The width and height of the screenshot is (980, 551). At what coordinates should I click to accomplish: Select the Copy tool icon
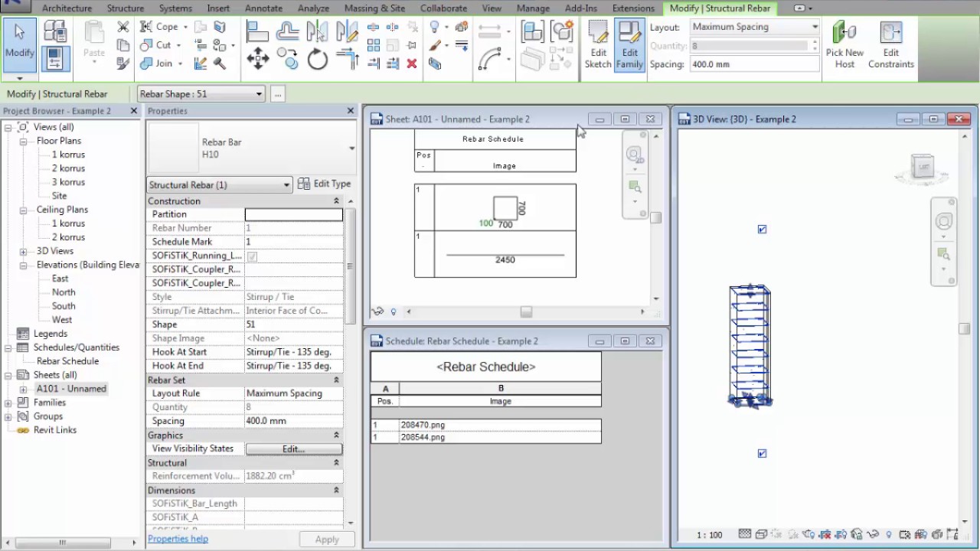point(288,59)
